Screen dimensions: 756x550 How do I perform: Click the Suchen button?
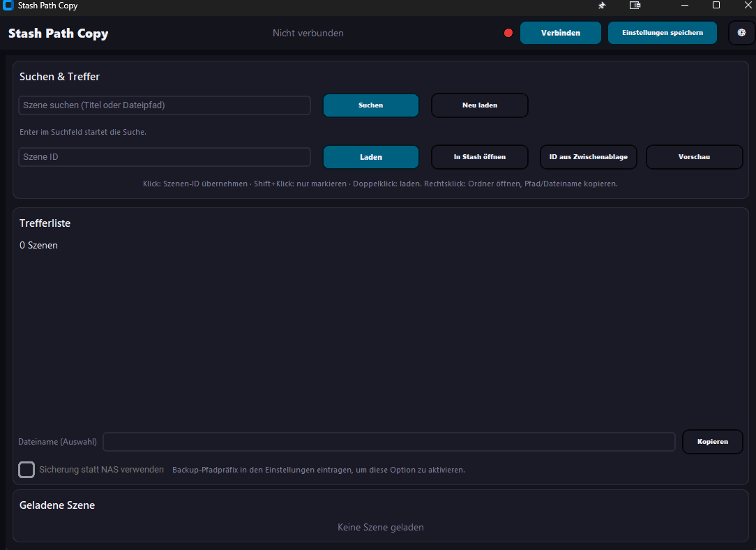(371, 105)
